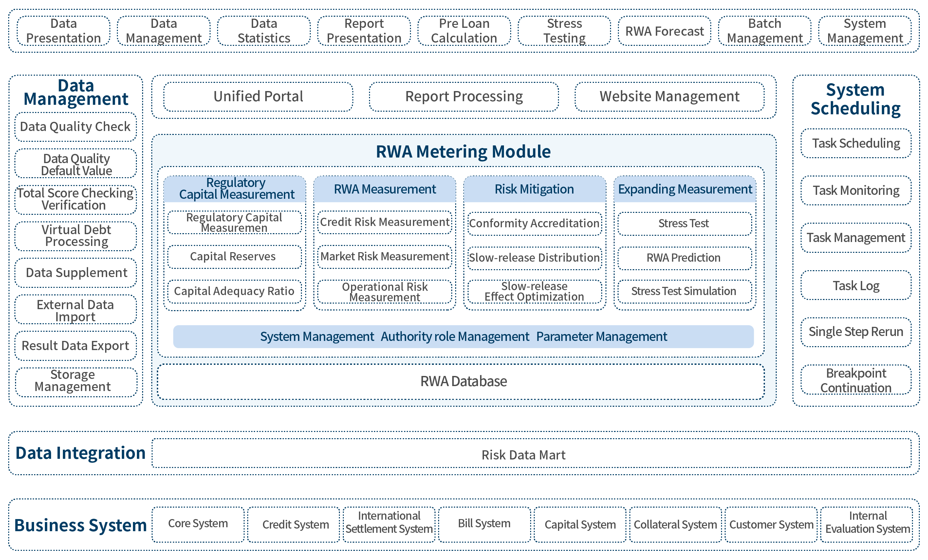Screen dimensions: 928x560
Task: Select Expanding Measurement header
Action: click(685, 189)
